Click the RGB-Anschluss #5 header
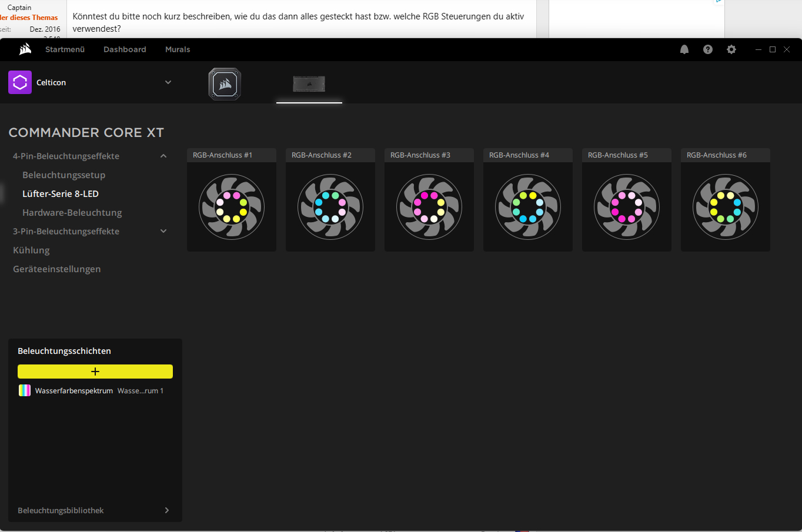 coord(627,155)
